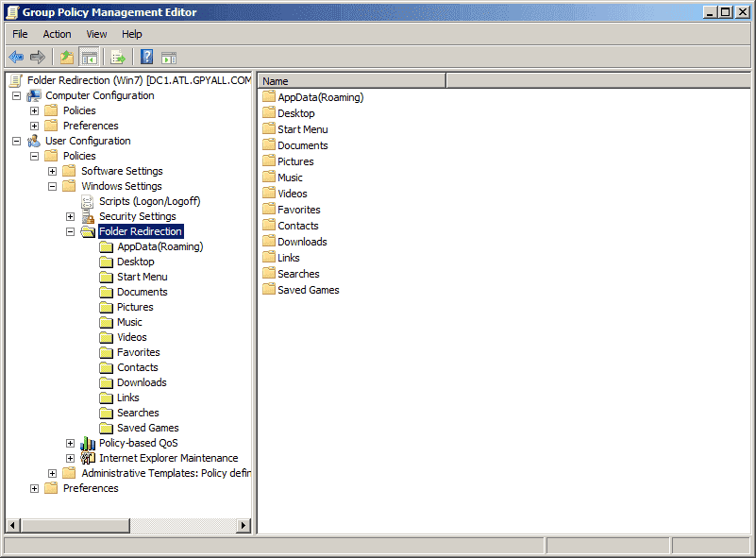Select Videos in the tree pane
756x558 pixels.
pyautogui.click(x=131, y=337)
